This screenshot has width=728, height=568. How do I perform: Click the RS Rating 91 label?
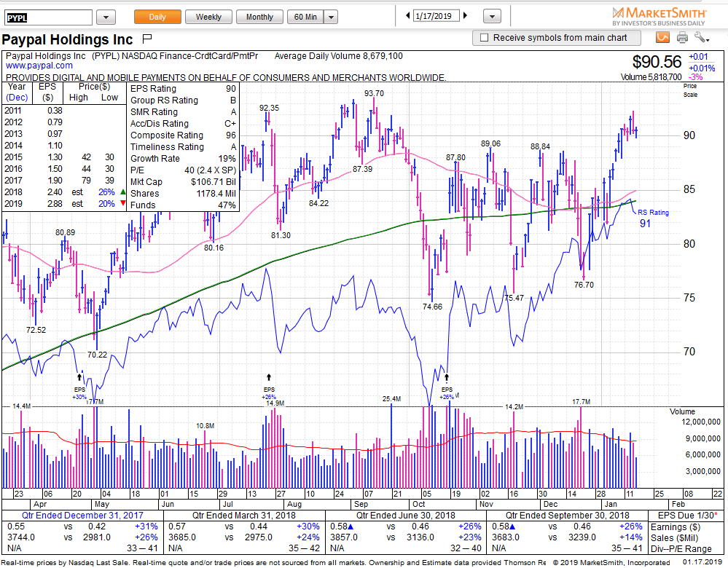tap(653, 218)
